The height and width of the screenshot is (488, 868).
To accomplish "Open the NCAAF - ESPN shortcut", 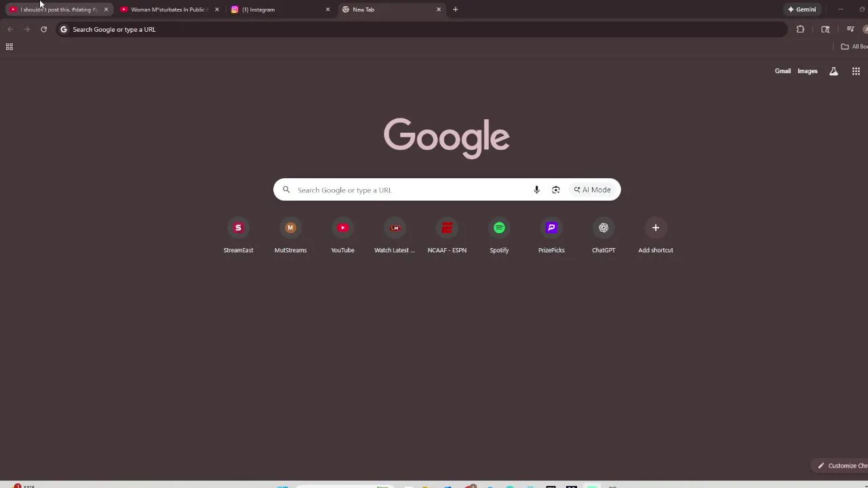I will pyautogui.click(x=447, y=236).
